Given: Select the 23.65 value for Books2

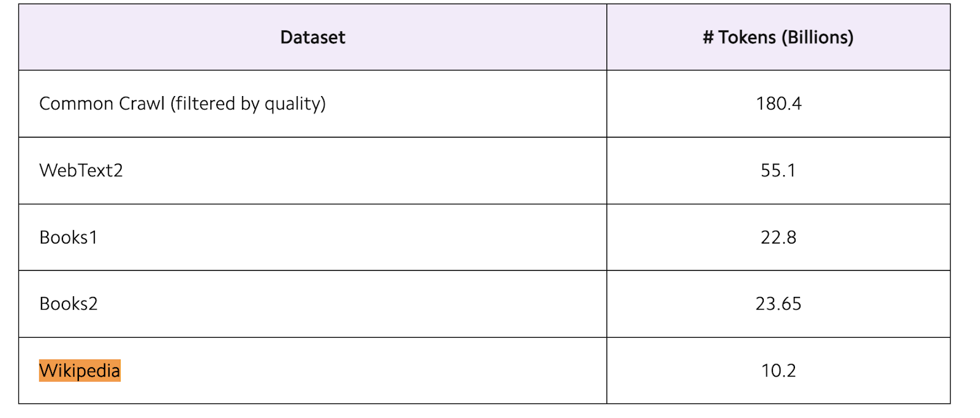Looking at the screenshot, I should click(778, 304).
